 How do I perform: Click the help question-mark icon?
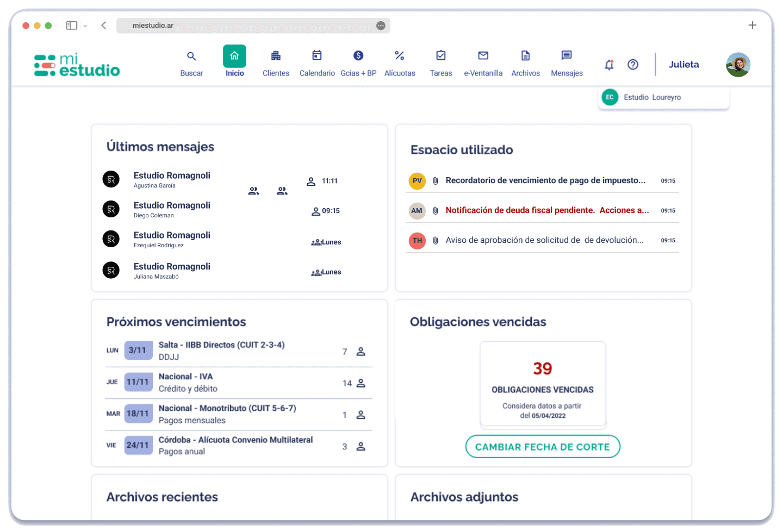[633, 64]
